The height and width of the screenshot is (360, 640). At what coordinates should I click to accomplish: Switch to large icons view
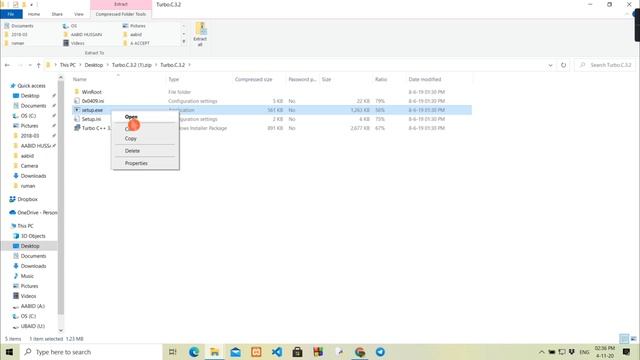(x=633, y=339)
